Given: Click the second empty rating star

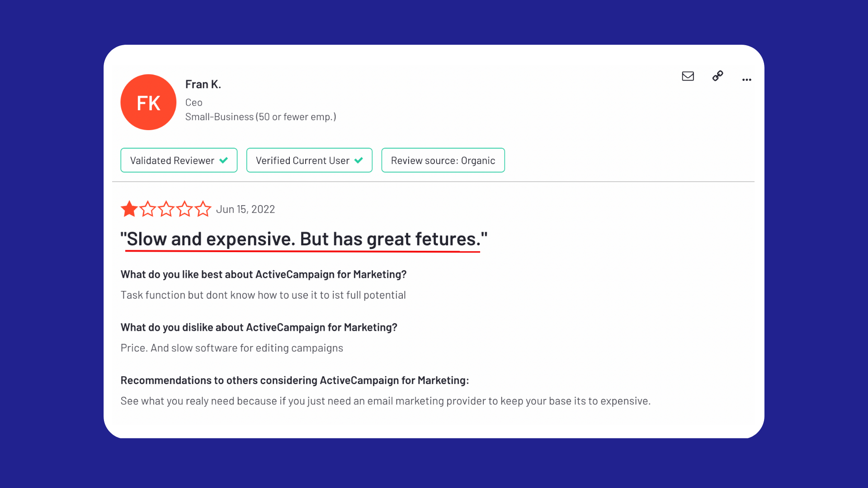Looking at the screenshot, I should pos(148,209).
